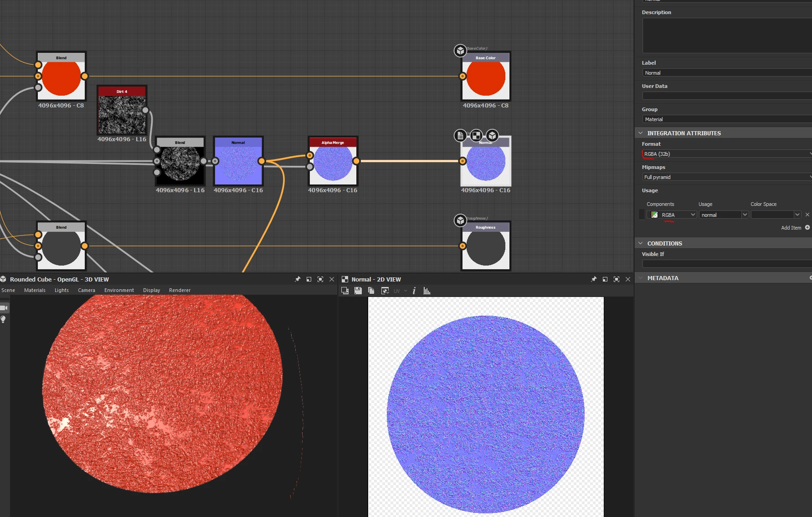Open the UV dropdown in the 2D view toolbar
Image resolution: width=812 pixels, height=517 pixels.
(x=400, y=291)
